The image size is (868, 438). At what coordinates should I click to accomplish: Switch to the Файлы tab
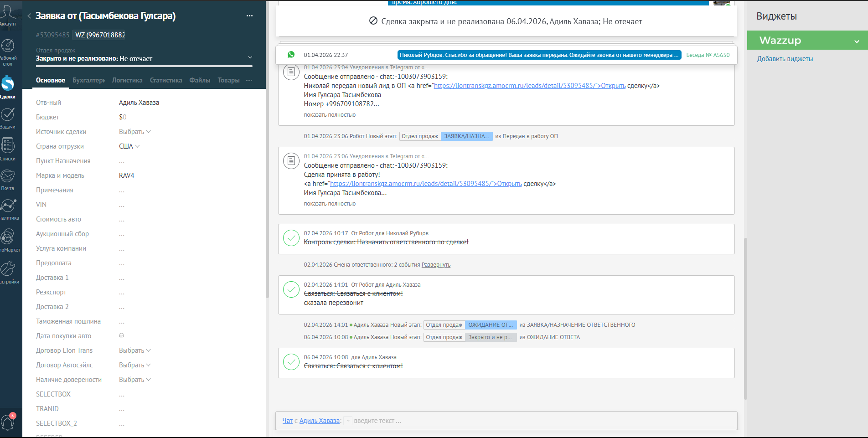point(200,80)
